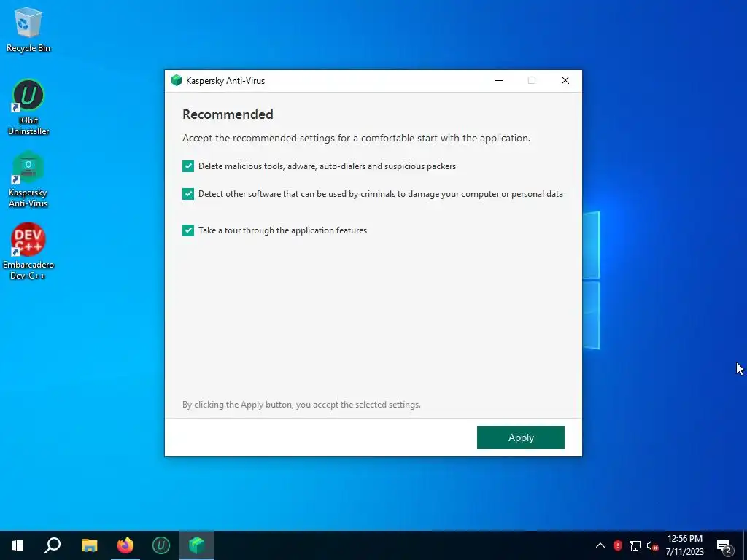
Task: Click 'Take a tour through the application features' label
Action: pyautogui.click(x=282, y=230)
